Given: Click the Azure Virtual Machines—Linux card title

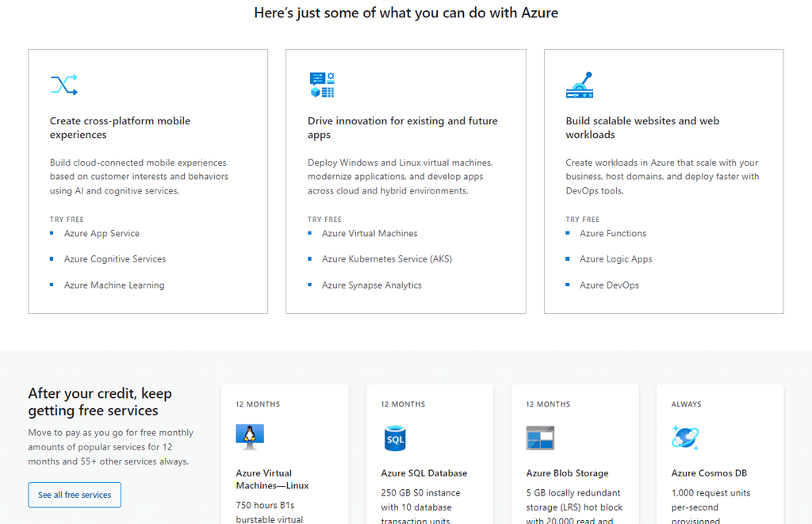Looking at the screenshot, I should point(272,480).
